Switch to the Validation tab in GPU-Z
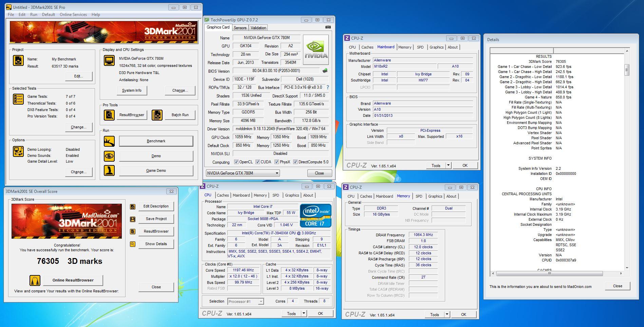This screenshot has width=644, height=327. pos(259,28)
